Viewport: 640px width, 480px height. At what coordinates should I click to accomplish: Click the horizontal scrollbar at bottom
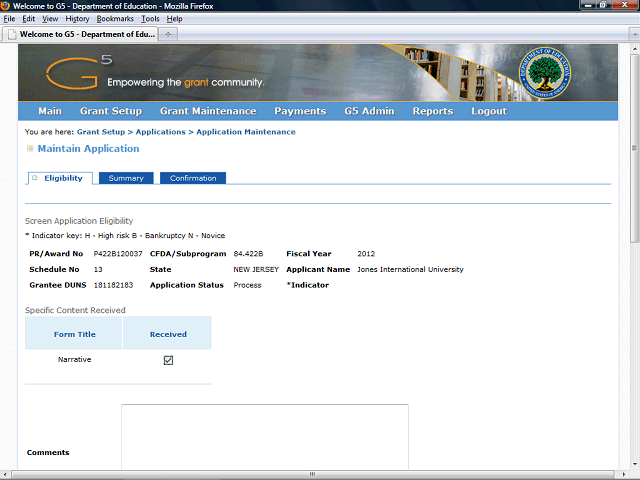(312, 475)
